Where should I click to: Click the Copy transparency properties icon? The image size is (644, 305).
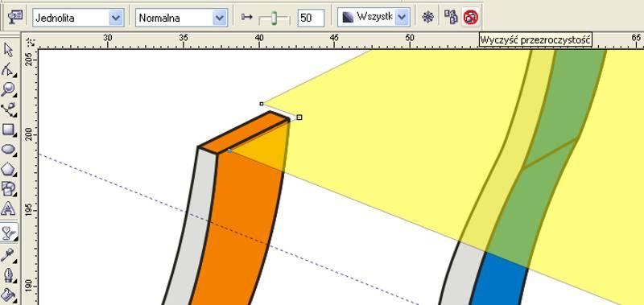point(451,17)
